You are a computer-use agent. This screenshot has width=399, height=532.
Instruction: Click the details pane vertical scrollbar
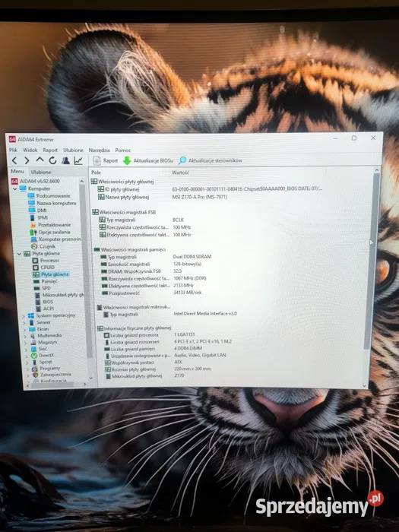pyautogui.click(x=372, y=261)
